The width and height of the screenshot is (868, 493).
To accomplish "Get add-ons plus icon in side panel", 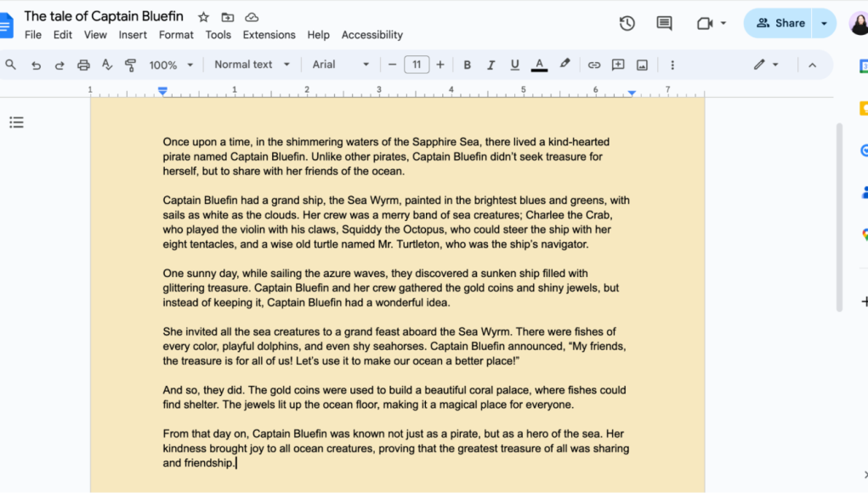I will click(x=864, y=302).
